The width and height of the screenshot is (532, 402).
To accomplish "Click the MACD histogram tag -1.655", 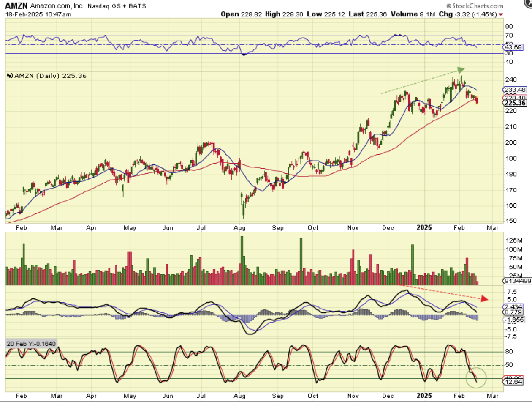I will coord(514,320).
